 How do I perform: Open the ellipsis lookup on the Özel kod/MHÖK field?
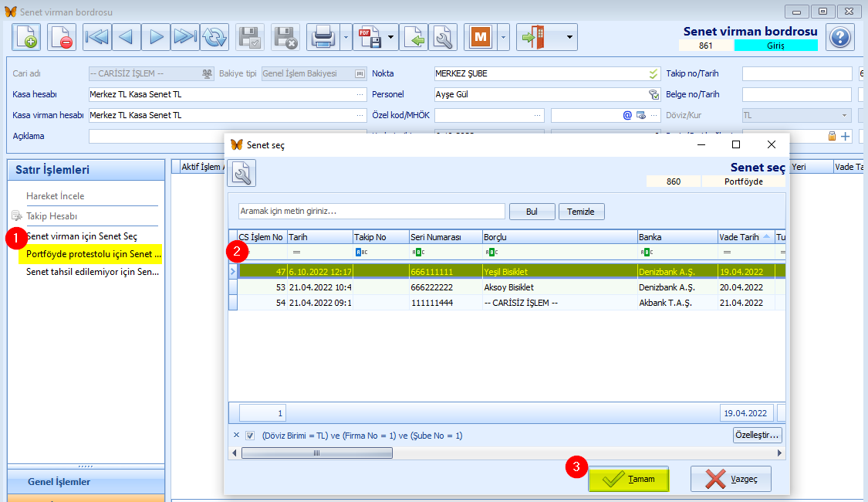click(x=538, y=115)
